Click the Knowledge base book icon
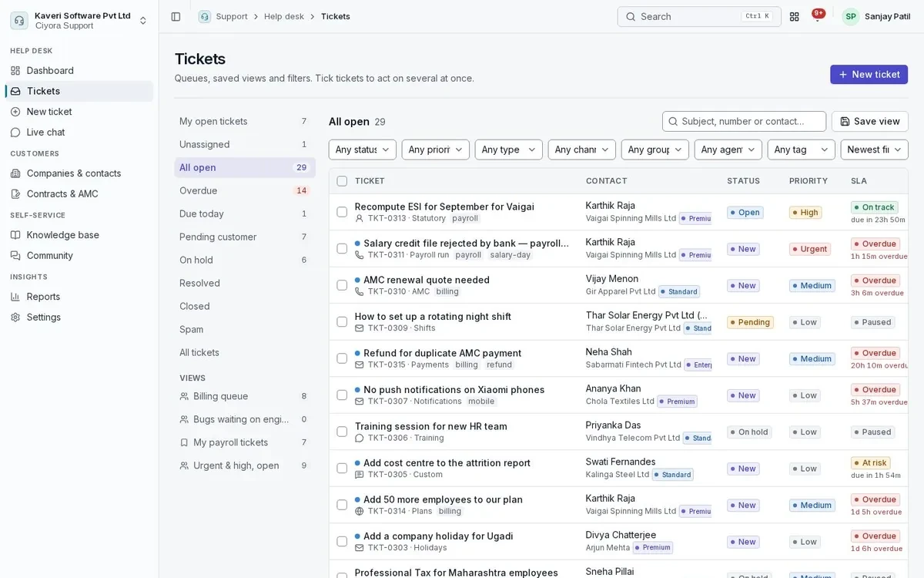Viewport: 924px width, 578px height. (x=15, y=235)
